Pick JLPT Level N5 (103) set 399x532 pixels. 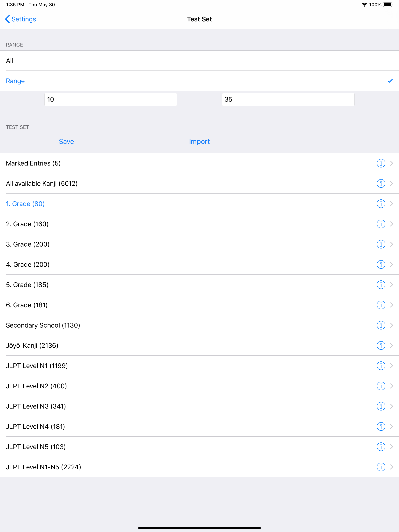point(199,447)
